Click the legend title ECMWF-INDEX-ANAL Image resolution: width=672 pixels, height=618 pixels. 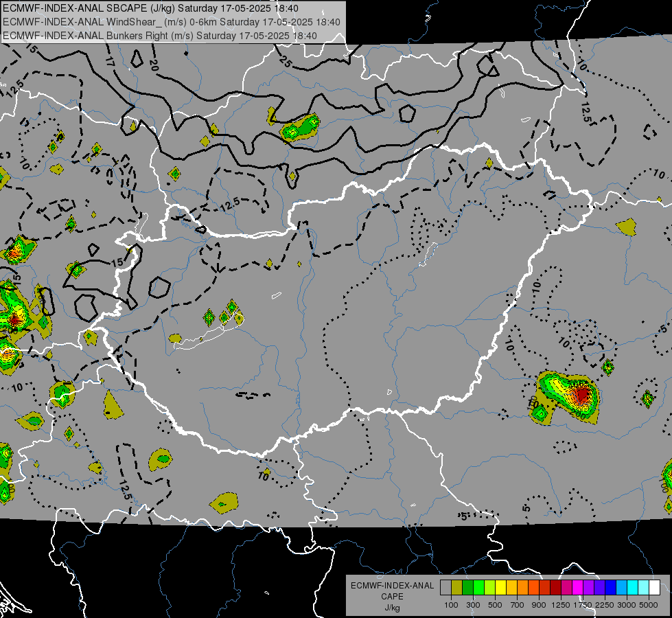click(393, 586)
